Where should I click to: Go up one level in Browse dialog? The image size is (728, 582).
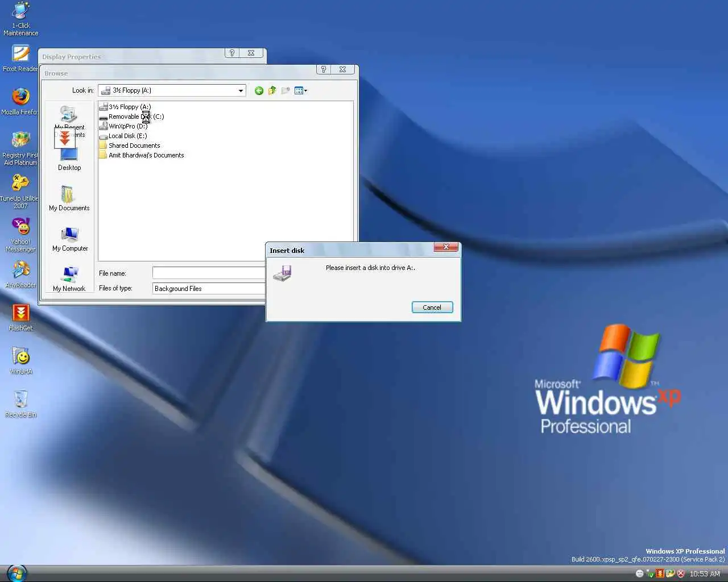coord(272,90)
